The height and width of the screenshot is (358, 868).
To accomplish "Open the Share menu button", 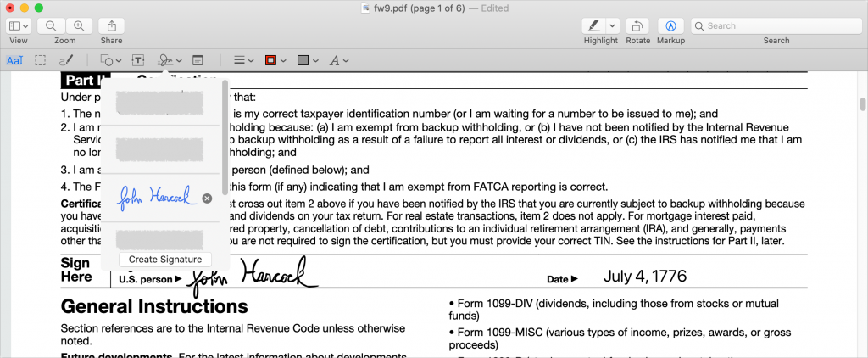I will click(x=111, y=26).
